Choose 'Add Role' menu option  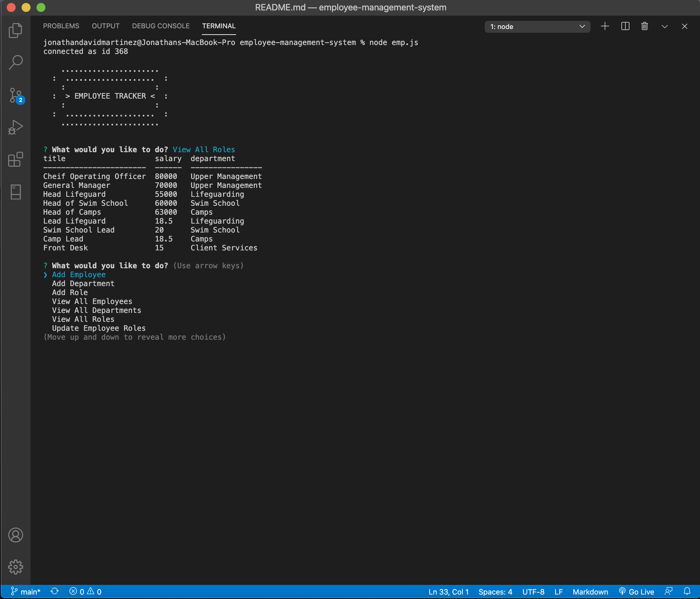pyautogui.click(x=70, y=292)
